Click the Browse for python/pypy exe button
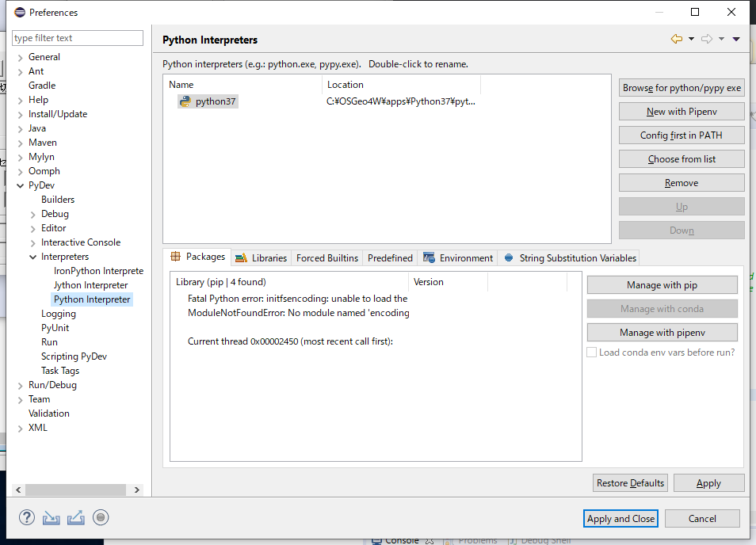Viewport: 756px width, 545px height. pyautogui.click(x=682, y=88)
